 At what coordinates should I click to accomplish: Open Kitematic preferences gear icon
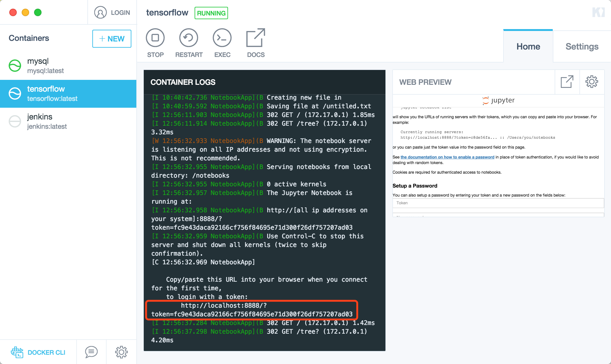coord(121,352)
